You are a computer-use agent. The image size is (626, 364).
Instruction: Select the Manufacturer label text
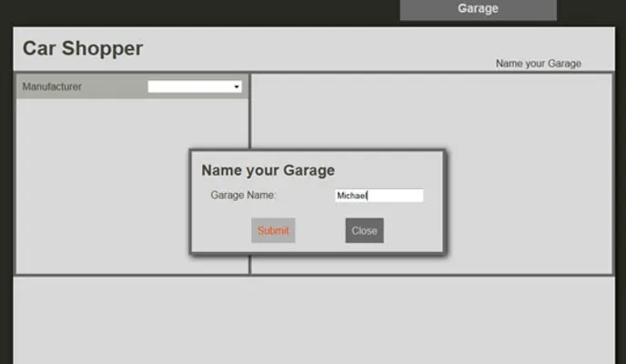point(52,87)
